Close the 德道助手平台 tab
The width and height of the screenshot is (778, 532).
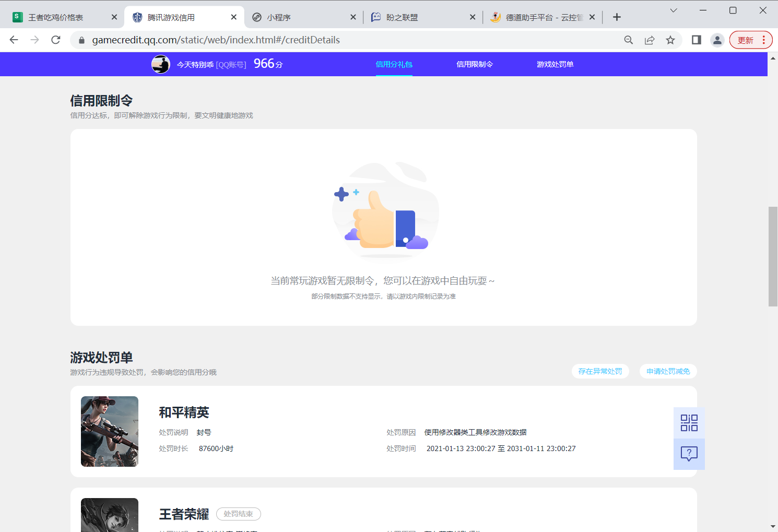tap(592, 17)
